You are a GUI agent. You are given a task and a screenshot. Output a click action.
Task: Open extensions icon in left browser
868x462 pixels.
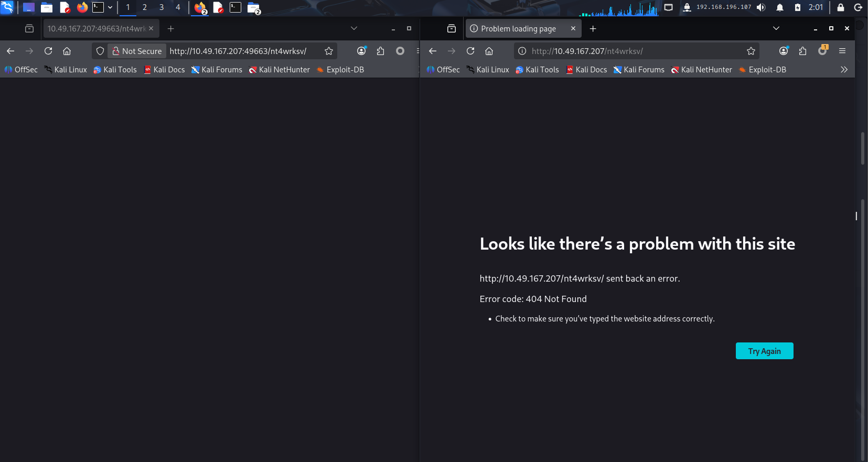click(380, 51)
